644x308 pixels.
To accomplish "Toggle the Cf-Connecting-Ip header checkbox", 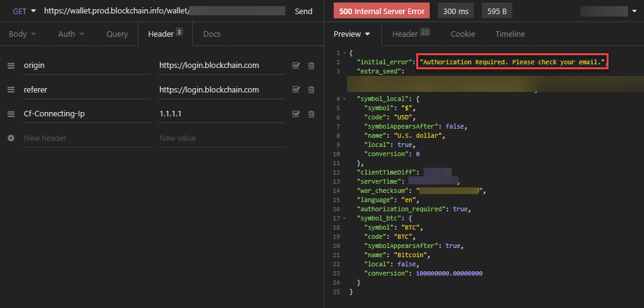I will coord(296,114).
